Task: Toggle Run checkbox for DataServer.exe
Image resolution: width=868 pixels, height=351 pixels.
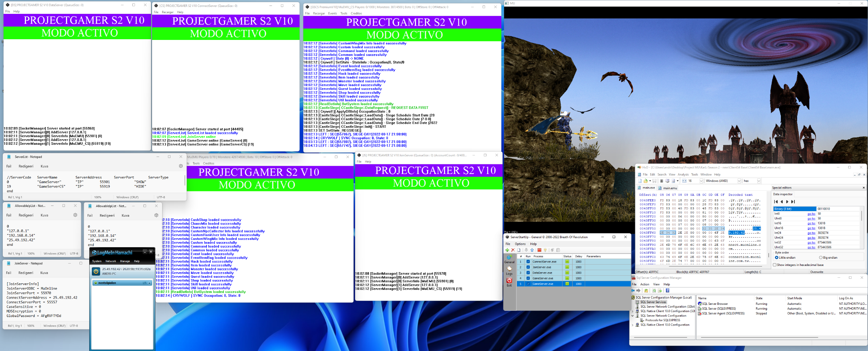Action: (x=528, y=273)
